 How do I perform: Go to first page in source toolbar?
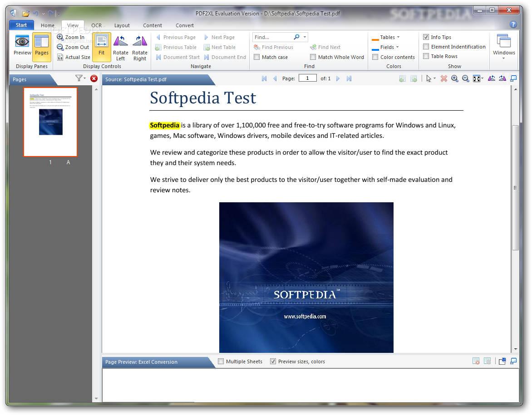click(264, 78)
